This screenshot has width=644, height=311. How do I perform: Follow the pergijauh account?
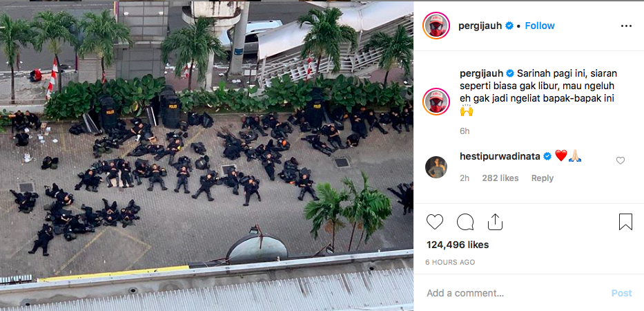[x=540, y=26]
